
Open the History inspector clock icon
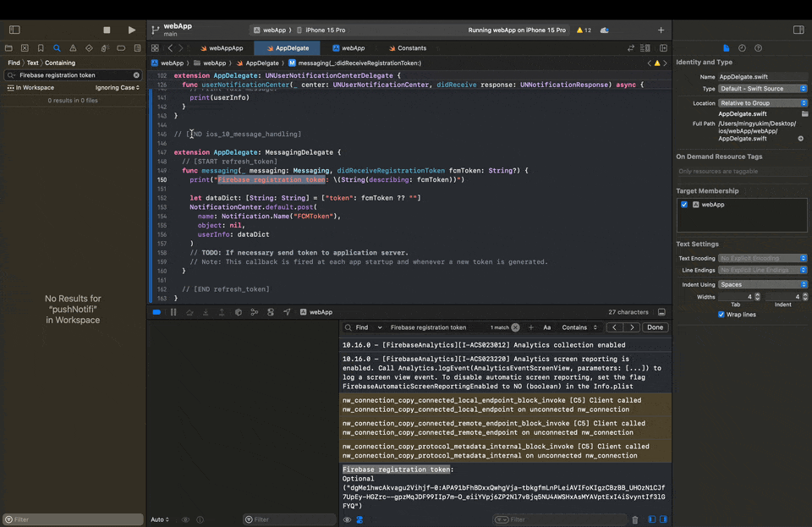742,48
